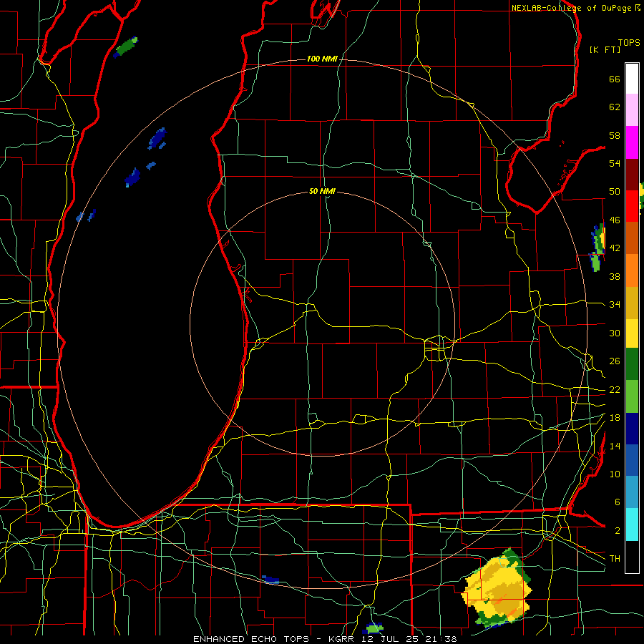Screen dimensions: 644x644
Task: Click the light green legend swatch
Action: click(632, 396)
